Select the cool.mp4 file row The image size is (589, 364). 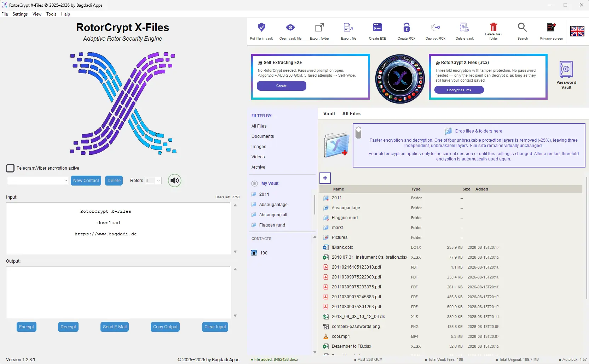coord(451,336)
